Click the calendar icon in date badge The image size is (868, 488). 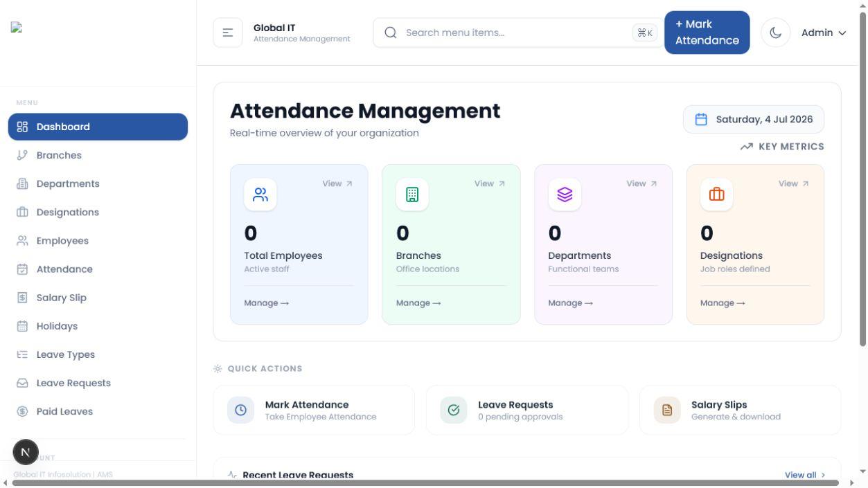(x=701, y=119)
